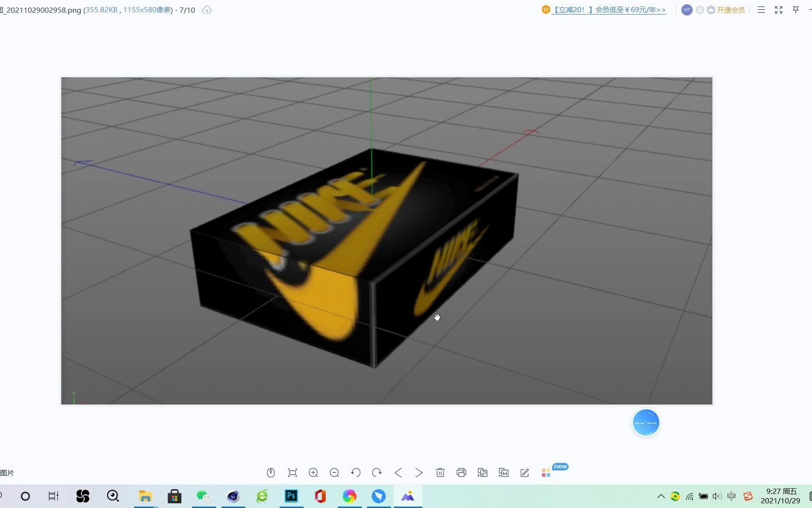The width and height of the screenshot is (812, 508).
Task: Toggle fullscreen viewing mode
Action: click(778, 9)
